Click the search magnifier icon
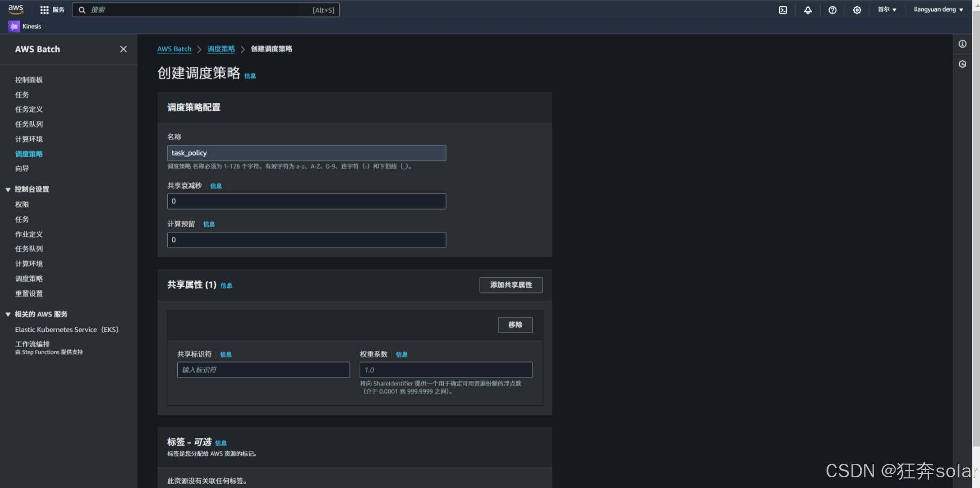Screen dimensions: 980x488 (x=82, y=10)
